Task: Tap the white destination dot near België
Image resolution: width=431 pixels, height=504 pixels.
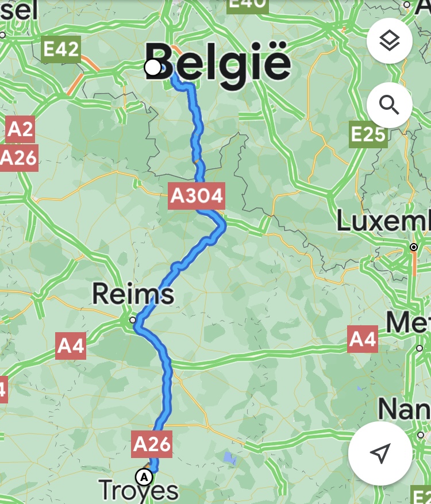Action: [153, 68]
